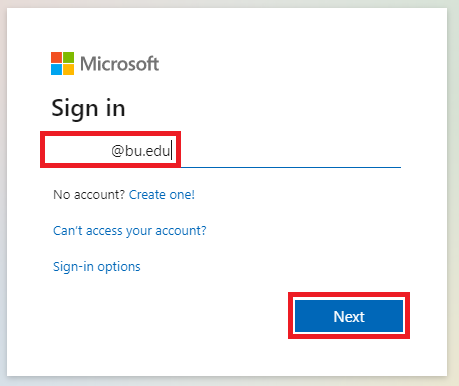Click the Sign in heading
The image size is (459, 386).
tap(88, 108)
